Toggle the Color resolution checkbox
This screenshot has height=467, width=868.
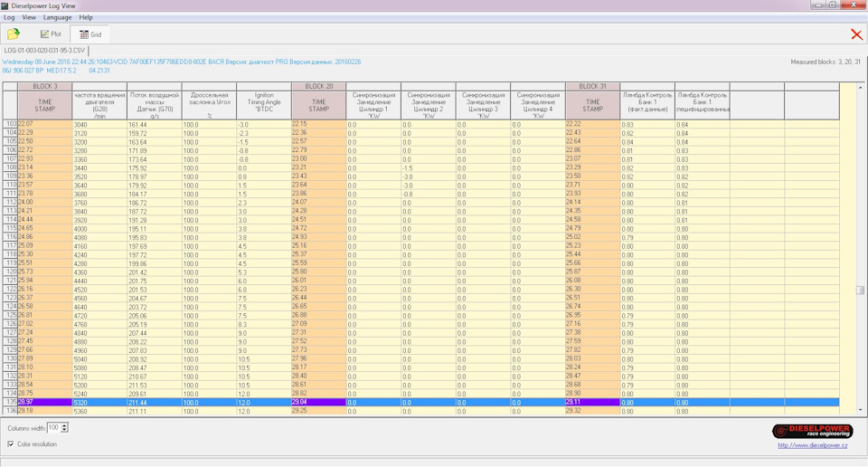click(x=11, y=443)
